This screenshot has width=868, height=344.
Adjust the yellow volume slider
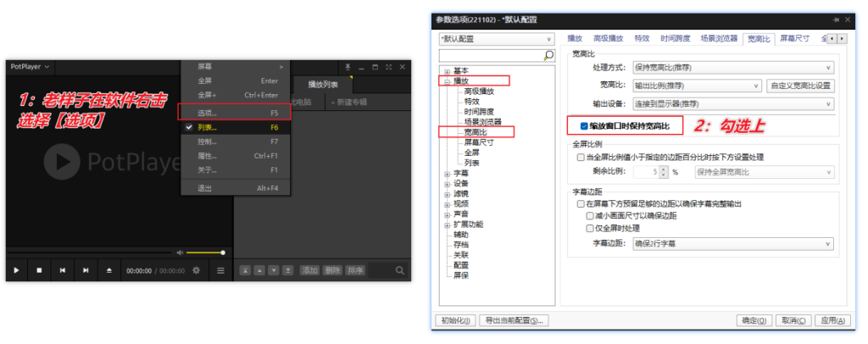(x=205, y=252)
